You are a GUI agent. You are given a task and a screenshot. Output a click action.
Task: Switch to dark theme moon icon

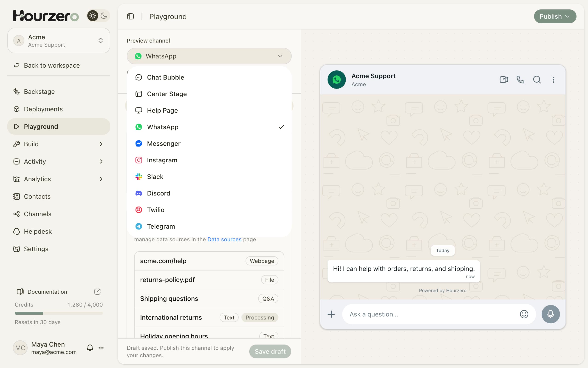point(104,16)
